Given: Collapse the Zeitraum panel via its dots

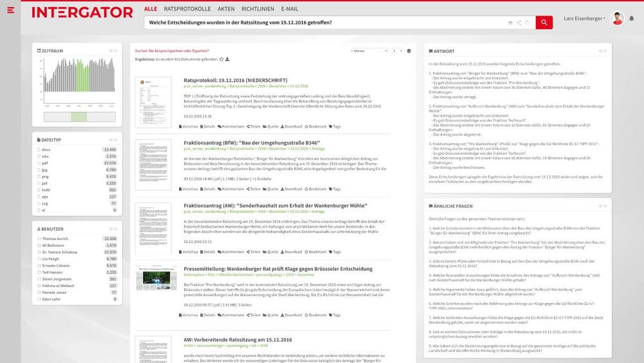Looking at the screenshot, I should [113, 51].
